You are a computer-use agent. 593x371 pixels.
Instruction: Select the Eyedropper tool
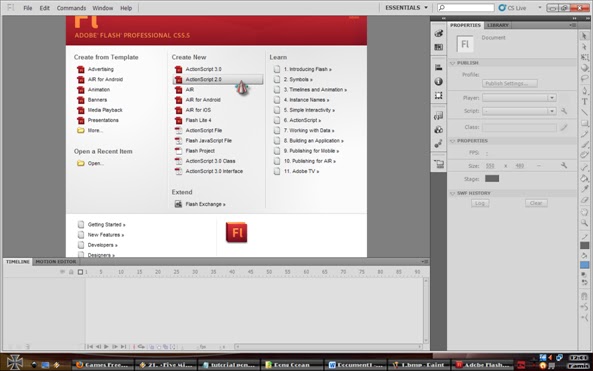pos(584,189)
